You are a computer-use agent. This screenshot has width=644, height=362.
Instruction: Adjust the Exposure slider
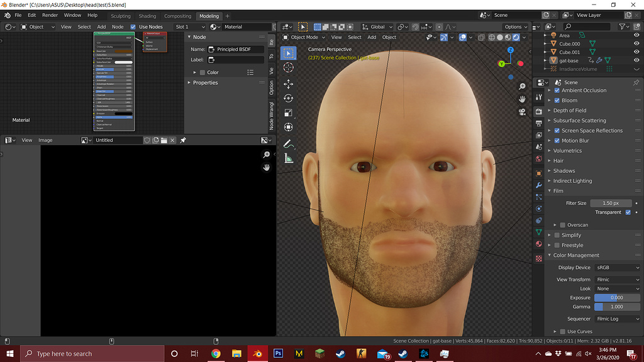pyautogui.click(x=617, y=297)
